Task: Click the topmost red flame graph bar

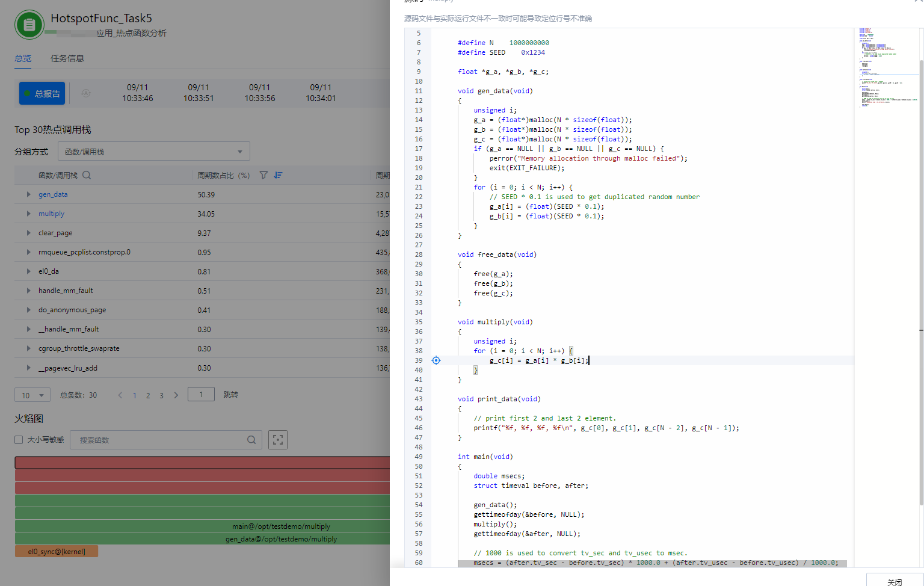Action: tap(202, 462)
